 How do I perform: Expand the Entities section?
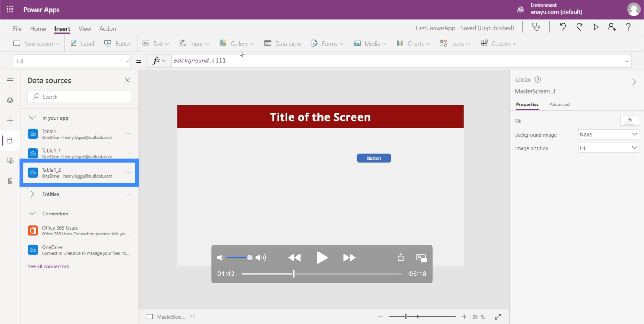(33, 194)
